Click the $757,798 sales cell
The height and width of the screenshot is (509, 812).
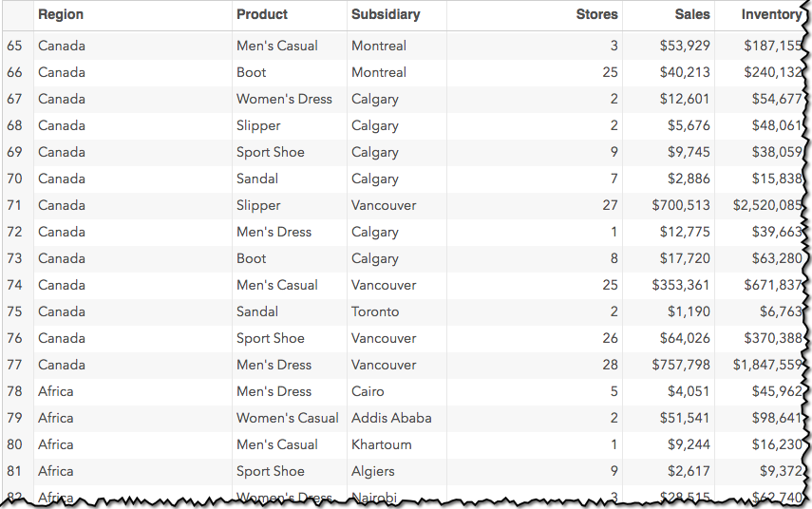pyautogui.click(x=680, y=365)
